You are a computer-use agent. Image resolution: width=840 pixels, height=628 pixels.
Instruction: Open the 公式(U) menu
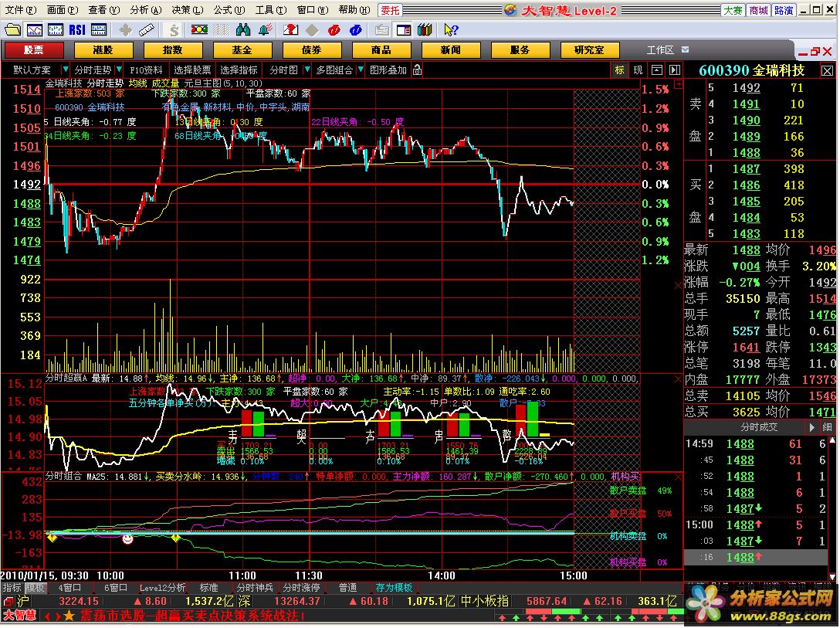click(x=229, y=9)
